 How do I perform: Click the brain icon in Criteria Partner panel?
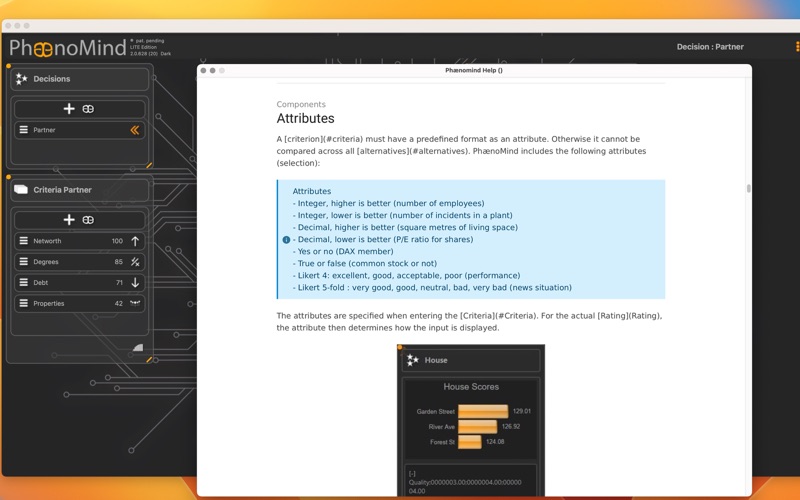[x=88, y=219]
